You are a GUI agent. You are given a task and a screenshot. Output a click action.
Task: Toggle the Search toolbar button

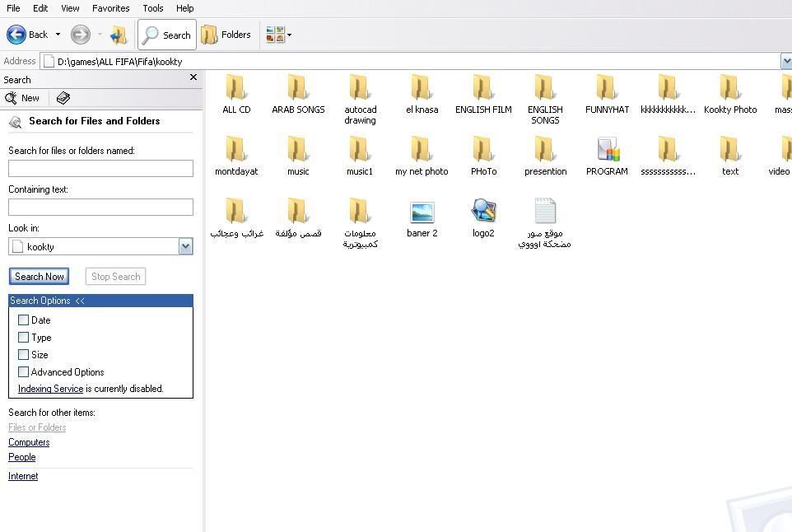pos(166,35)
